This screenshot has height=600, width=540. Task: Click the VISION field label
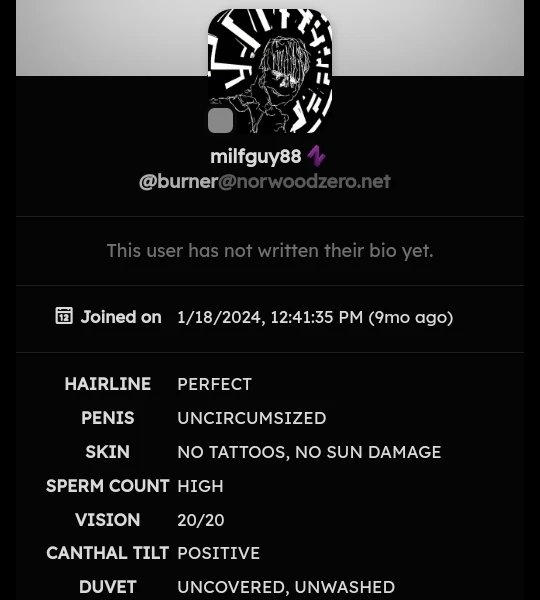108,520
